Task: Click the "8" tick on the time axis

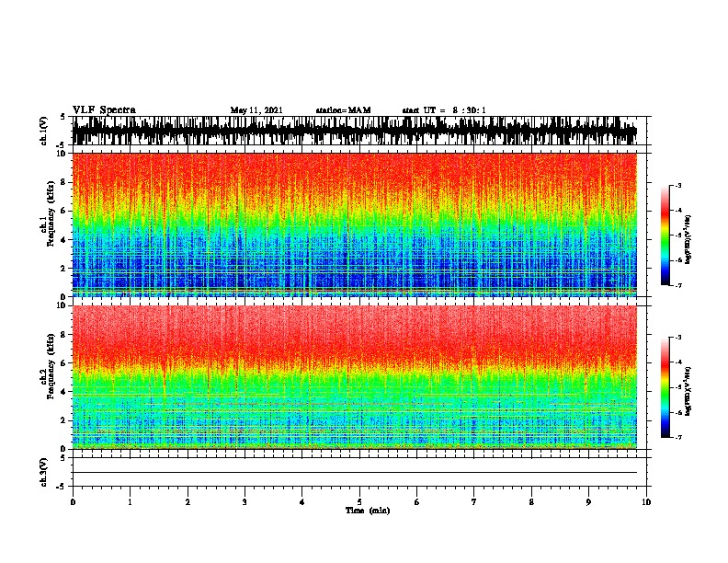Action: pos(531,502)
